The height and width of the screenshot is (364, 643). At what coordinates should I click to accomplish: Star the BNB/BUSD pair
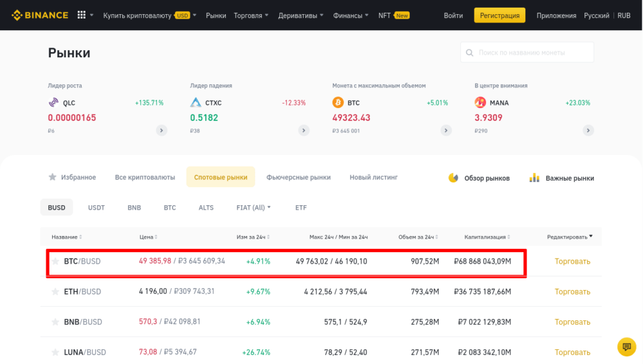[55, 322]
